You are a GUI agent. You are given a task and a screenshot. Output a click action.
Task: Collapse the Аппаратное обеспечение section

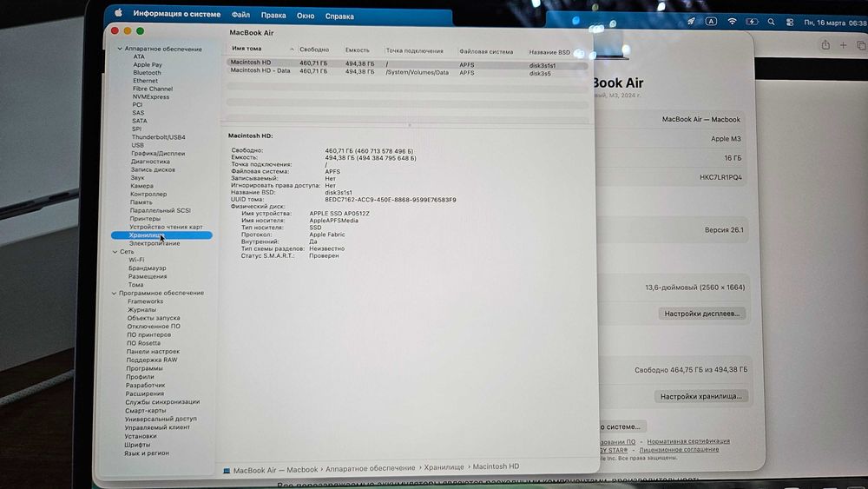tap(120, 49)
